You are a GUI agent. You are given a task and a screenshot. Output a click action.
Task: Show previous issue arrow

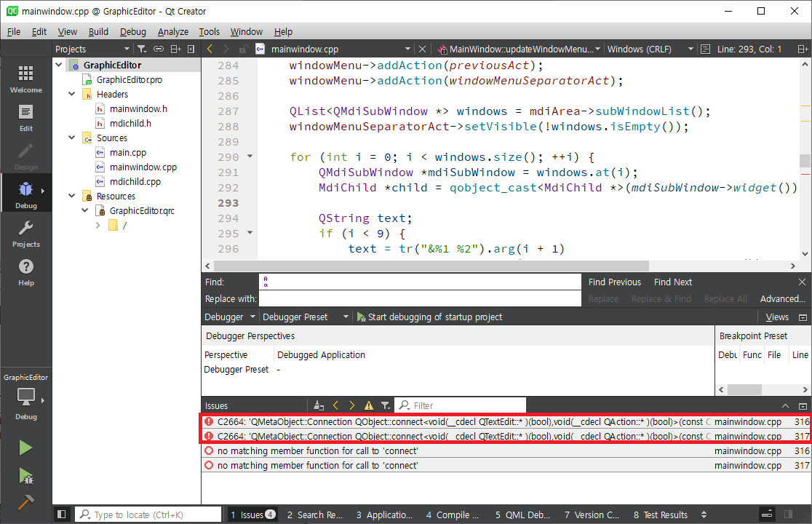click(x=335, y=405)
